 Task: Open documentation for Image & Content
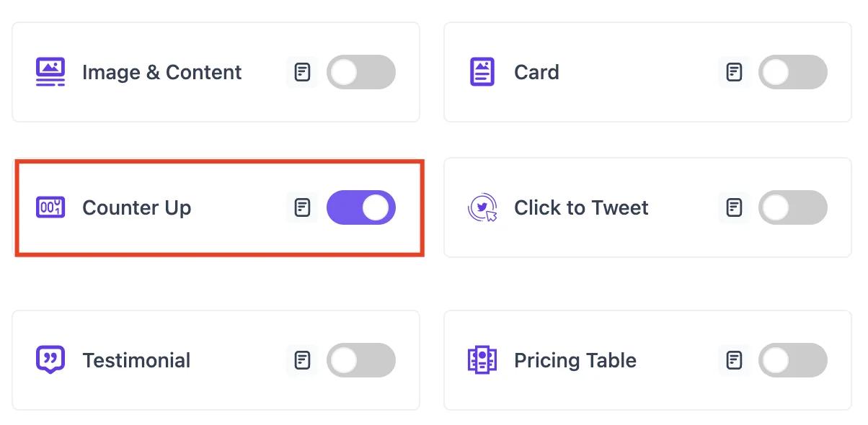302,72
